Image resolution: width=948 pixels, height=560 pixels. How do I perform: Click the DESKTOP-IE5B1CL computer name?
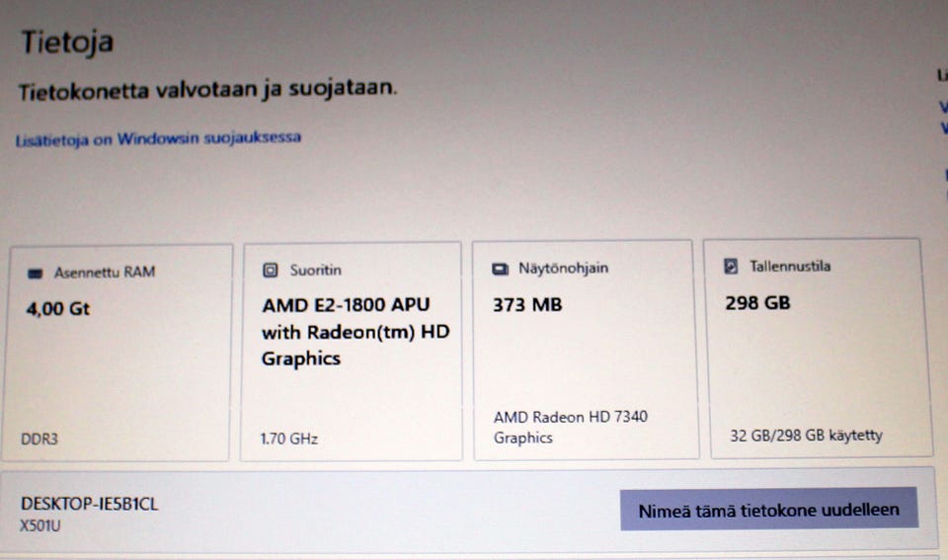pyautogui.click(x=90, y=504)
